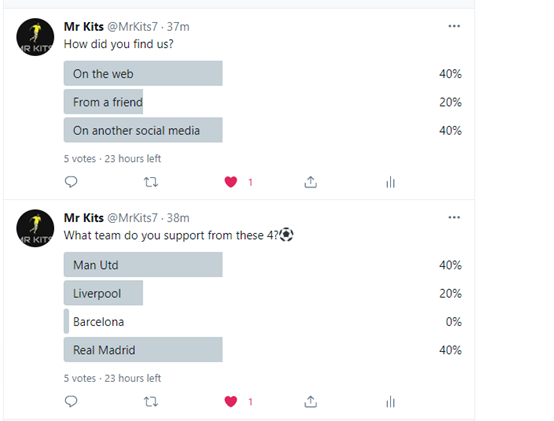Share the team support poll tweet
The width and height of the screenshot is (554, 421).
(x=311, y=402)
